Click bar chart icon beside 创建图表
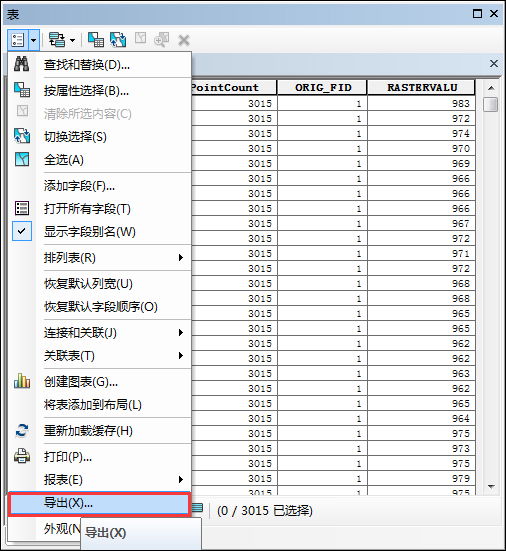 22,381
